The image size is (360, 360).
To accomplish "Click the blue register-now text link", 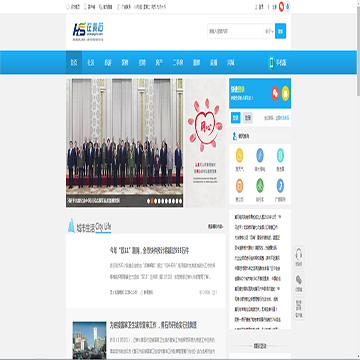I will click(x=285, y=118).
